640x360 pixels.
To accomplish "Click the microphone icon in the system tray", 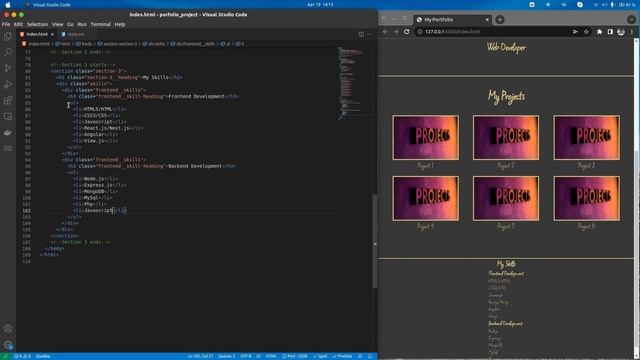I will point(612,4).
